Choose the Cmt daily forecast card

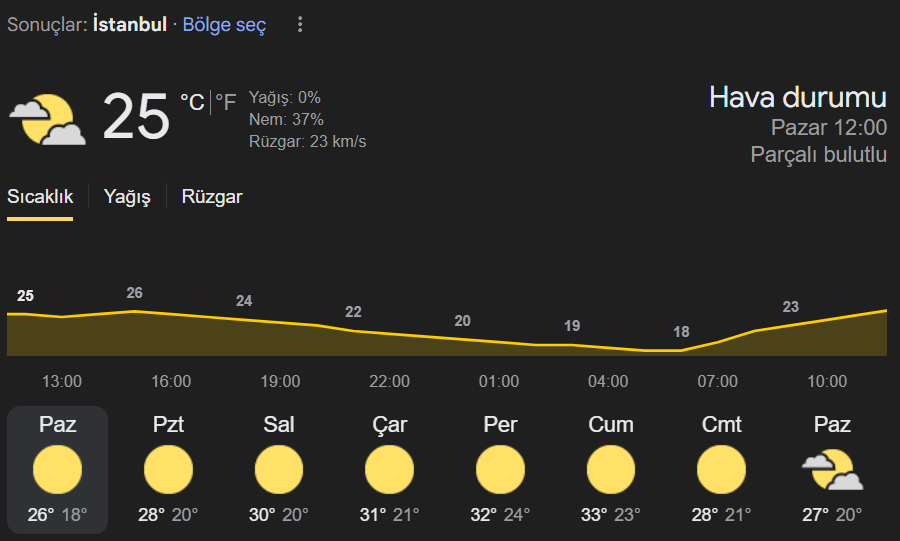coord(721,470)
